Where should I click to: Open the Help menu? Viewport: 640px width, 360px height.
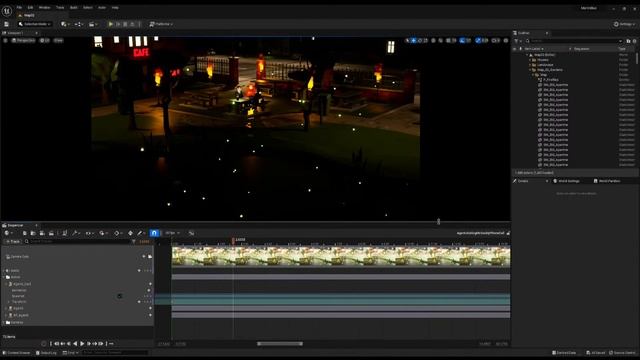pyautogui.click(x=115, y=7)
